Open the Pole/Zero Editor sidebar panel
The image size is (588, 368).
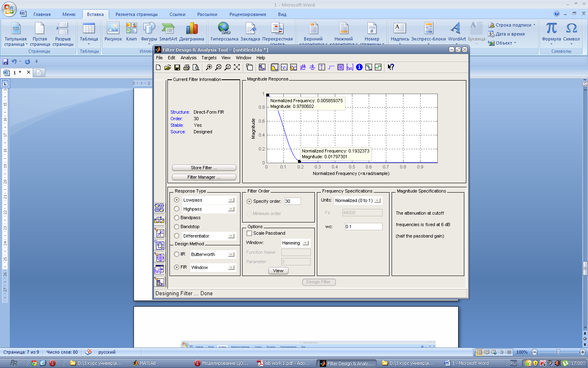(x=159, y=257)
